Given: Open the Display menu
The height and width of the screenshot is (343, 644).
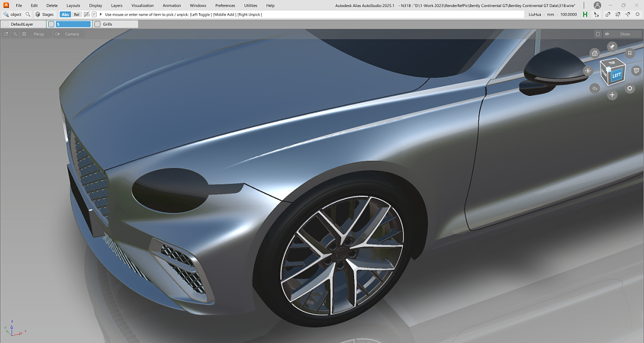Looking at the screenshot, I should click(x=95, y=5).
